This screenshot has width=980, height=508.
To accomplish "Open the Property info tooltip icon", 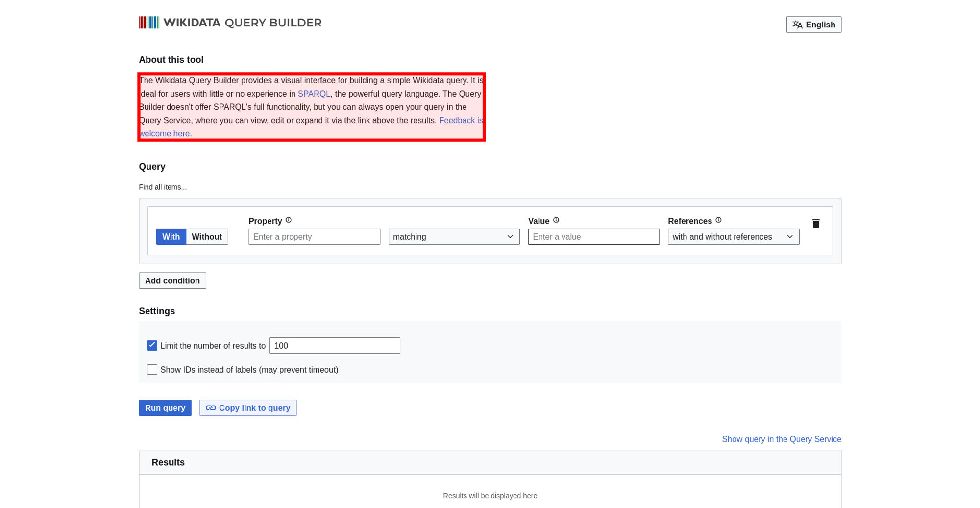I will [289, 220].
